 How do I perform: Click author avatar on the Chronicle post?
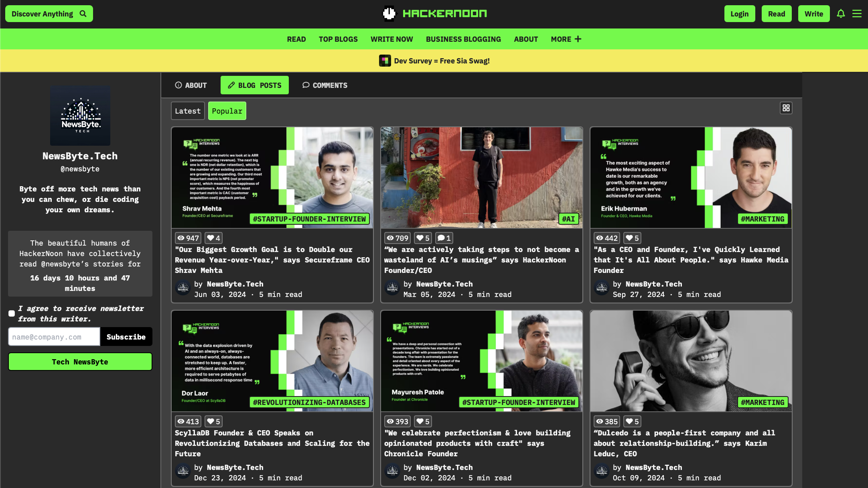click(392, 471)
